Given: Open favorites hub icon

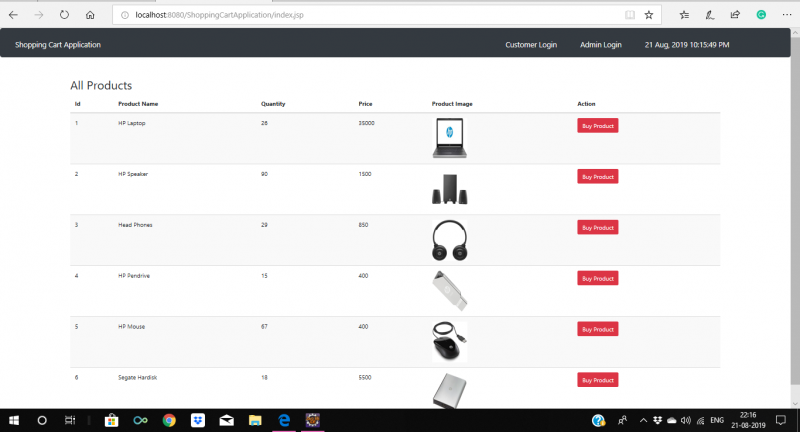Looking at the screenshot, I should [684, 15].
